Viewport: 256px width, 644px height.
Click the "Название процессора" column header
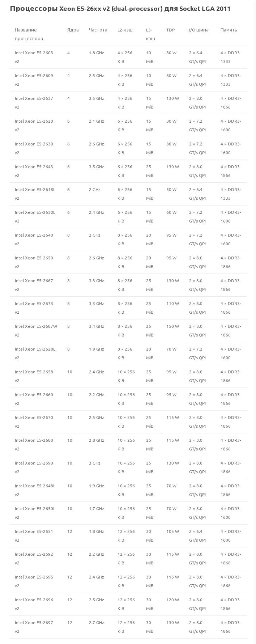[x=29, y=34]
